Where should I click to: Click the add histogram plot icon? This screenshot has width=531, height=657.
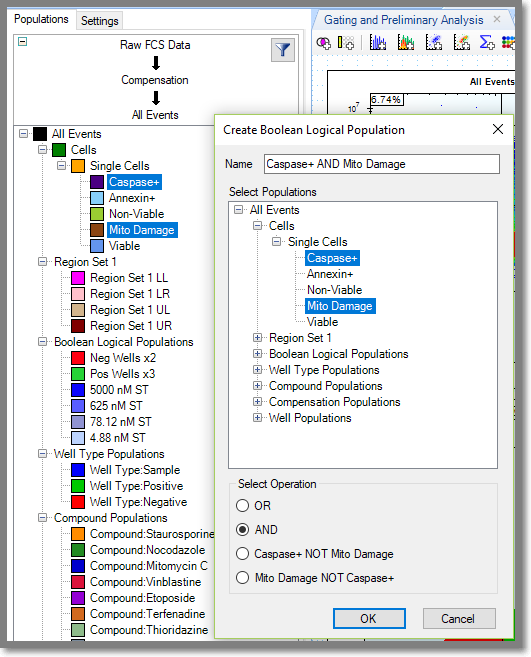pyautogui.click(x=378, y=42)
